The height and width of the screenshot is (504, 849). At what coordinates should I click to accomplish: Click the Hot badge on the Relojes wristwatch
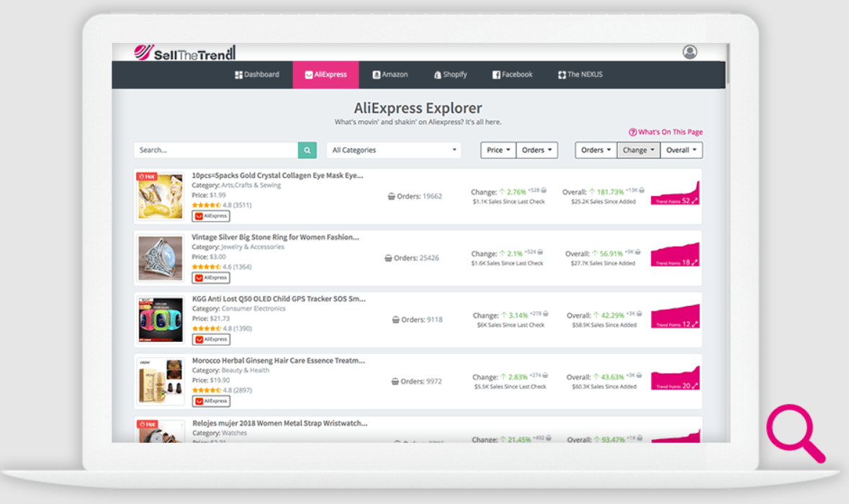[x=147, y=424]
